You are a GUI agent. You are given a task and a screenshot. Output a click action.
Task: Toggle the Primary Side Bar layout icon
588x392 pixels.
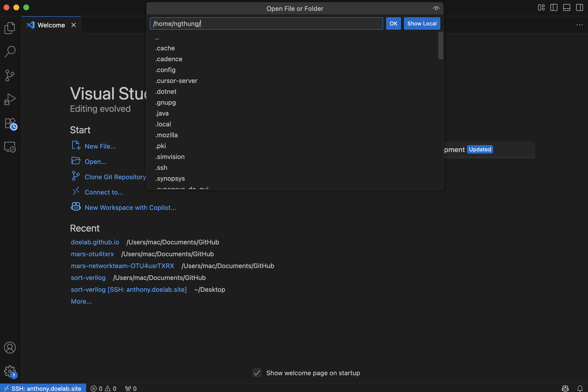click(554, 7)
